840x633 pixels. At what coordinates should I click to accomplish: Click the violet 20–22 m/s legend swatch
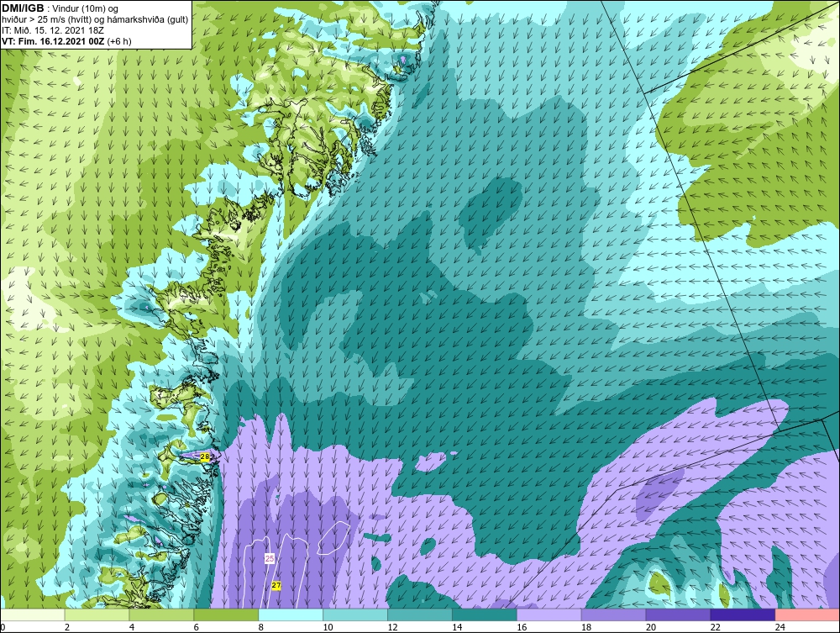tap(678, 615)
